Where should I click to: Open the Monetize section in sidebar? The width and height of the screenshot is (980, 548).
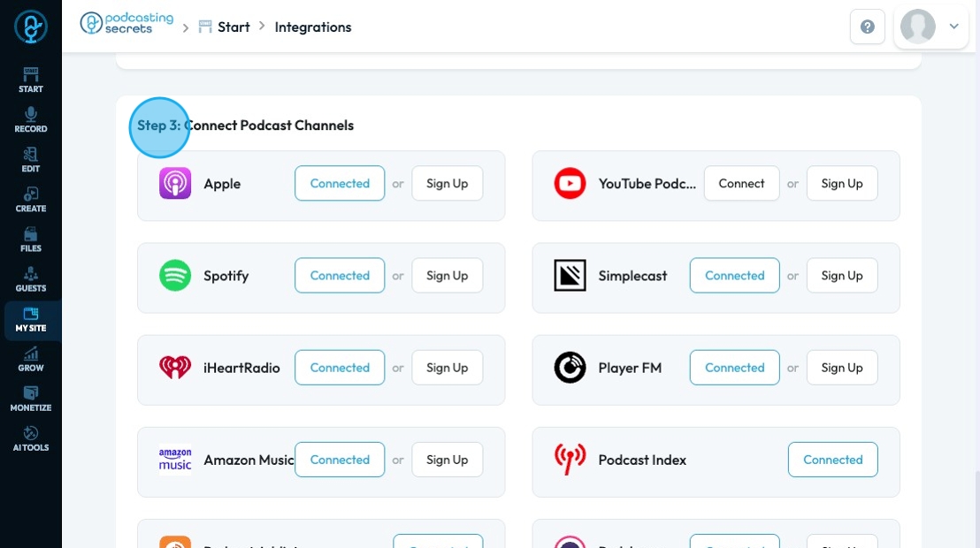[31, 400]
